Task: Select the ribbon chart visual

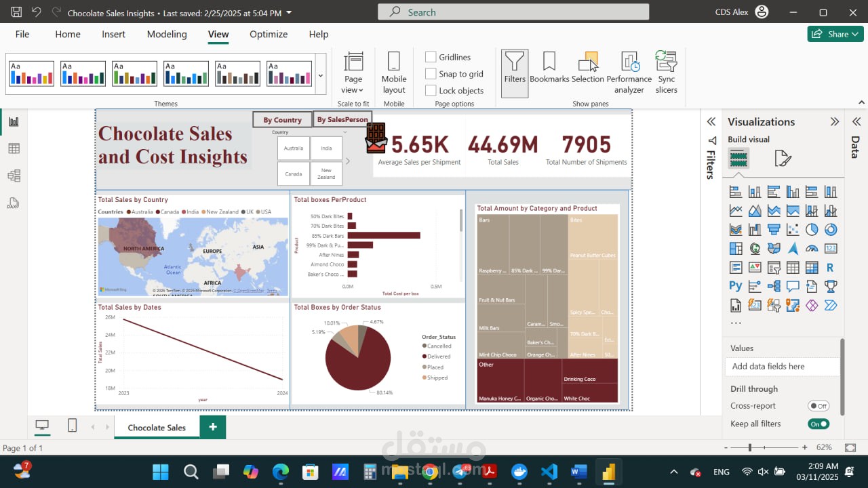Action: (736, 230)
